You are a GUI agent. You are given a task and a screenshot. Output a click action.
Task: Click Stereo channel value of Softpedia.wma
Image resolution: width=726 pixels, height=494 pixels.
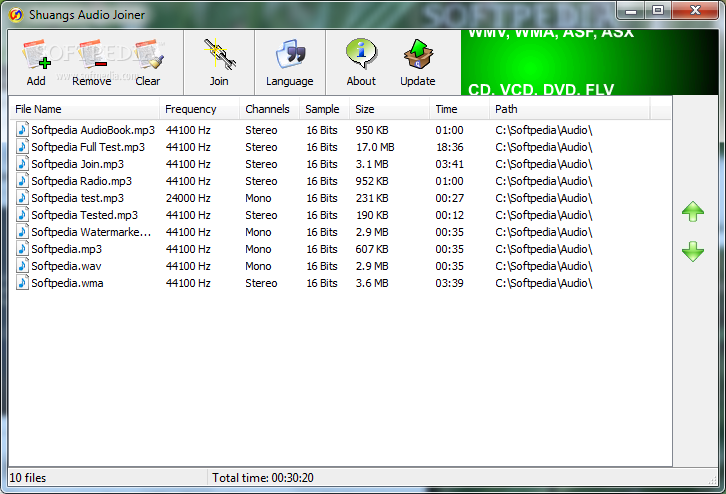click(x=261, y=283)
